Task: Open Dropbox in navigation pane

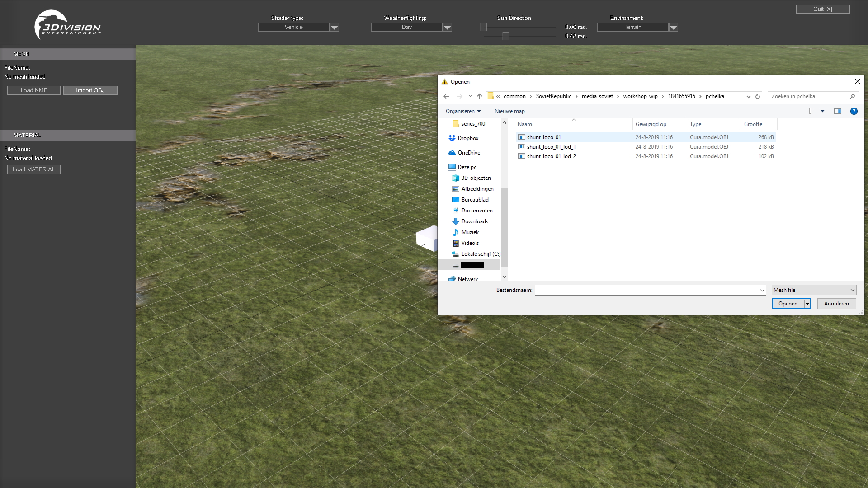Action: coord(468,138)
